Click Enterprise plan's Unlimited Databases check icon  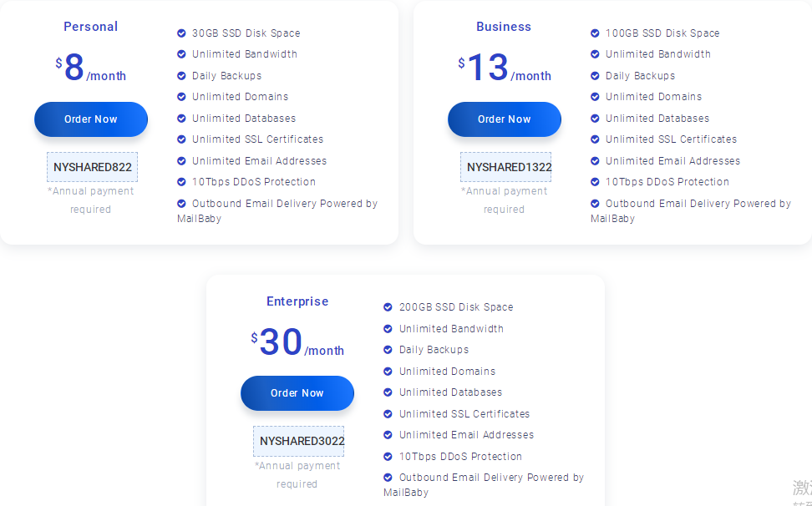388,392
